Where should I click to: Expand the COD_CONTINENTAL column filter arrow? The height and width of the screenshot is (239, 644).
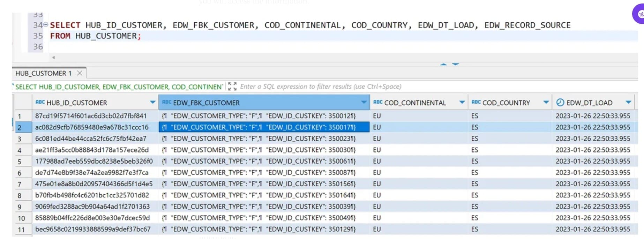(462, 102)
